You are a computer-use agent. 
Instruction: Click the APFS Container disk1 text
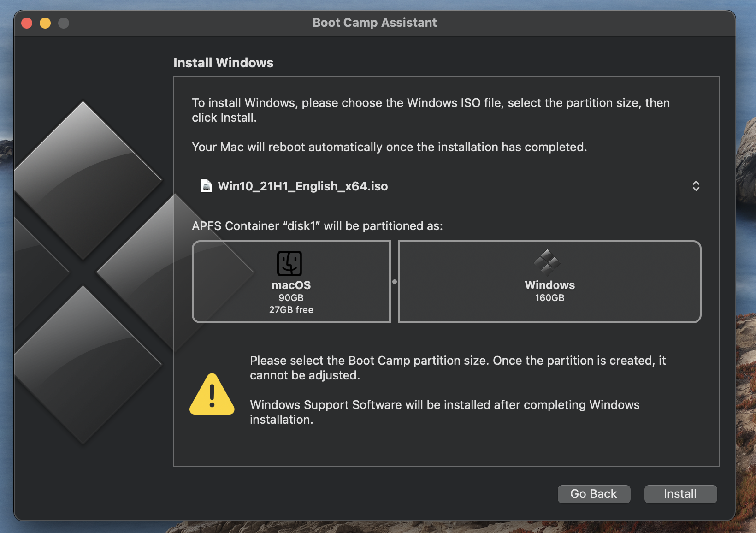pos(317,226)
